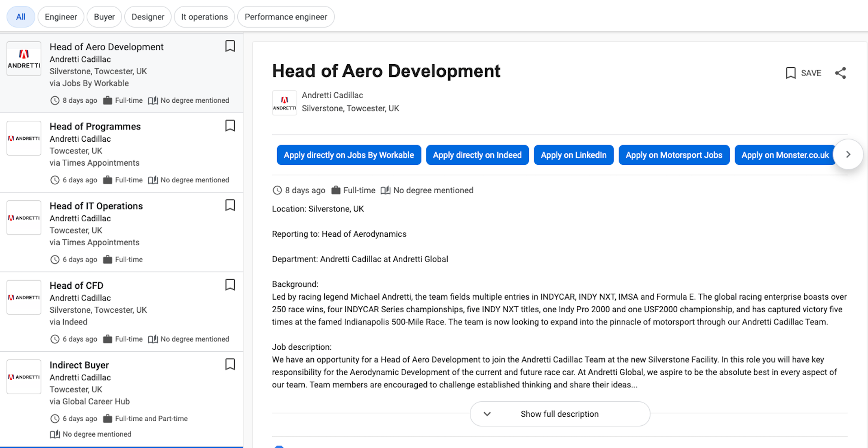Click SAVE bookmark in job details header
Viewport: 868px width, 448px height.
[x=803, y=73]
